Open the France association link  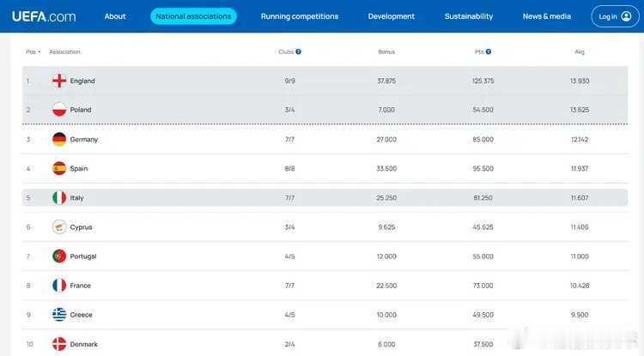[x=81, y=286]
